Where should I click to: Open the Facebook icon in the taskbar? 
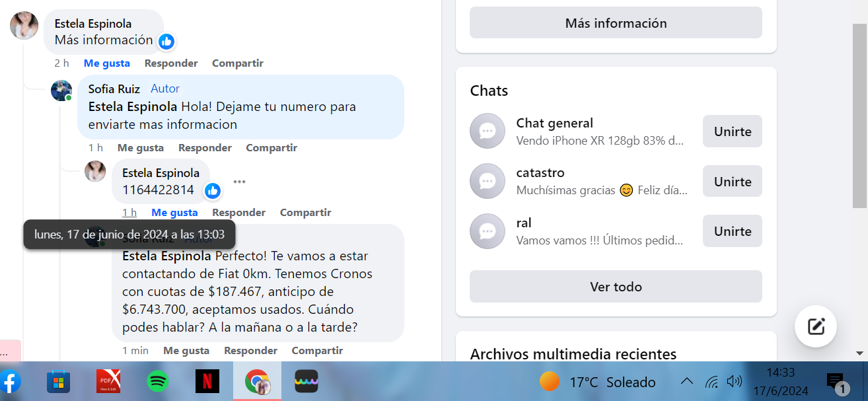click(x=10, y=382)
